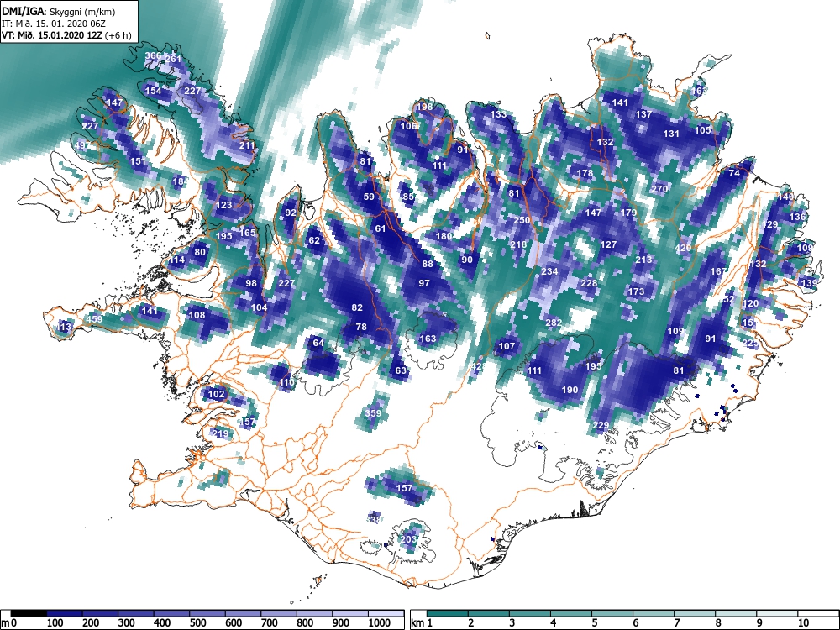The height and width of the screenshot is (630, 840).
Task: Click the visibility value 61 on the map
Action: point(381,228)
